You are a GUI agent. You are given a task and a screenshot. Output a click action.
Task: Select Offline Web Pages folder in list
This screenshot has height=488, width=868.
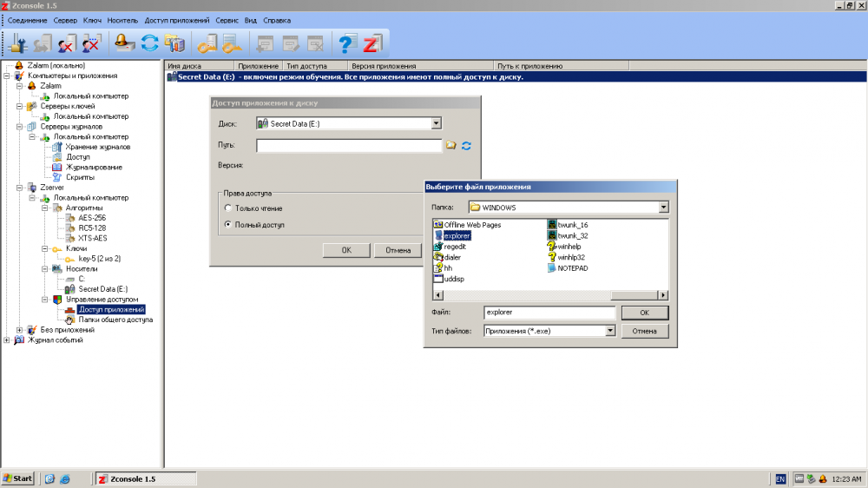coord(468,225)
